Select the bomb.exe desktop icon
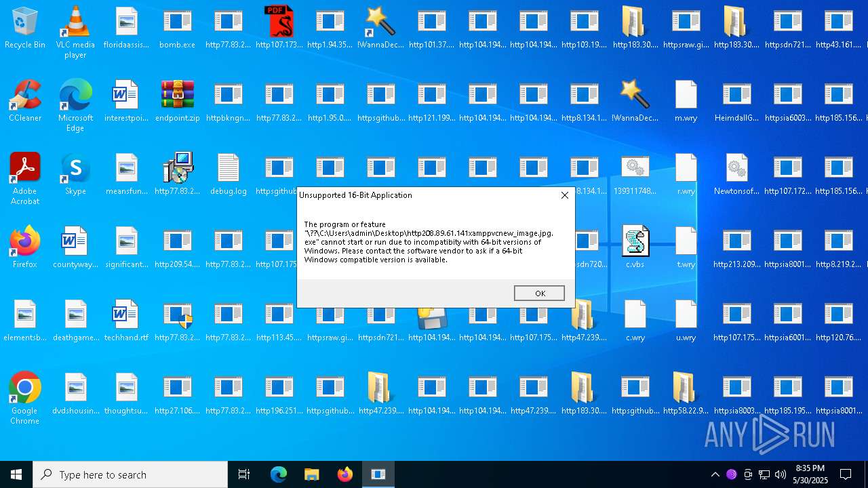This screenshot has width=868, height=488. (x=177, y=28)
